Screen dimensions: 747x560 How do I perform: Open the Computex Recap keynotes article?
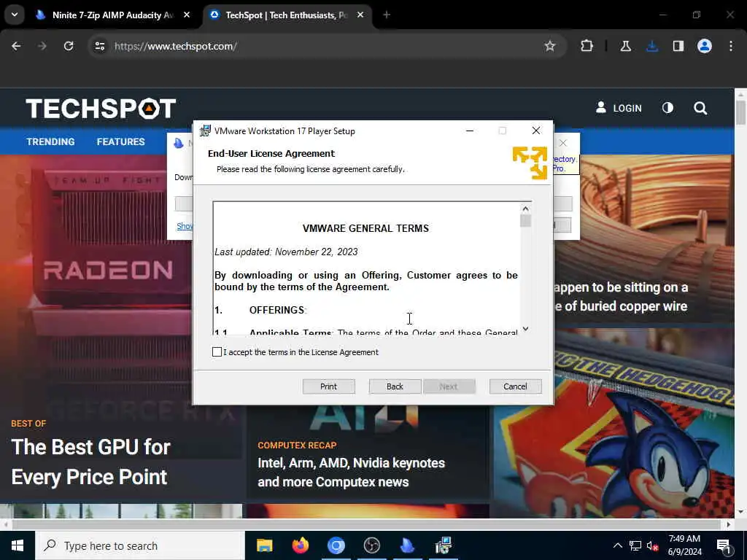(351, 472)
